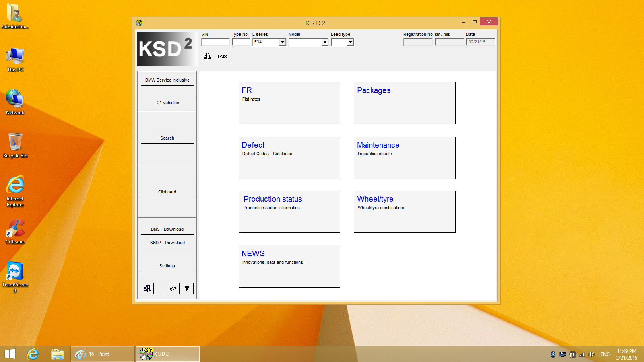
Task: Click the KSD2 logo image
Action: click(x=167, y=49)
